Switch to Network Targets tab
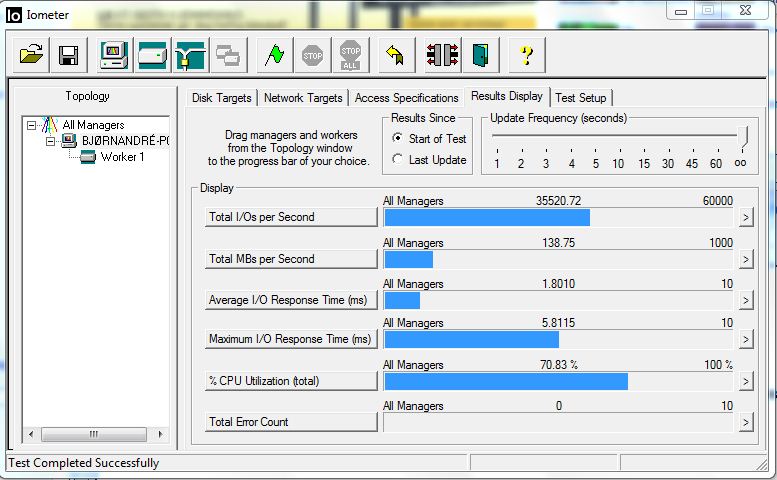The height and width of the screenshot is (480, 777). pyautogui.click(x=303, y=98)
